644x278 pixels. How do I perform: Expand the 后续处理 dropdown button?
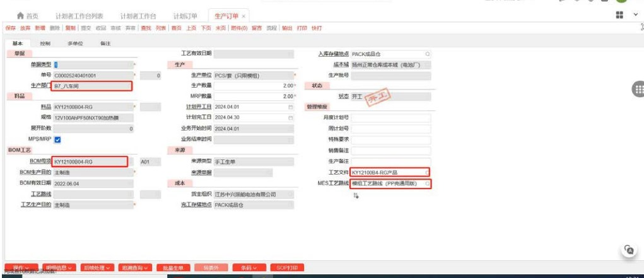click(x=97, y=268)
